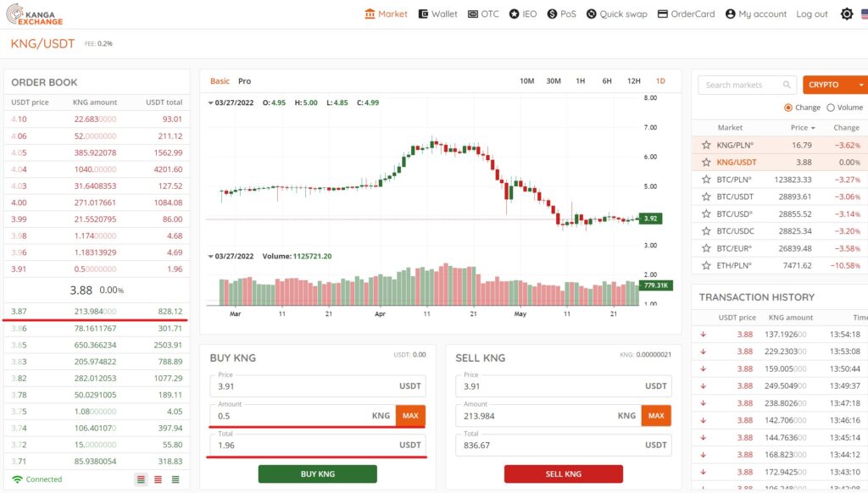Image resolution: width=868 pixels, height=493 pixels.
Task: Star the BTC/PLN market as favorite
Action: [x=706, y=180]
